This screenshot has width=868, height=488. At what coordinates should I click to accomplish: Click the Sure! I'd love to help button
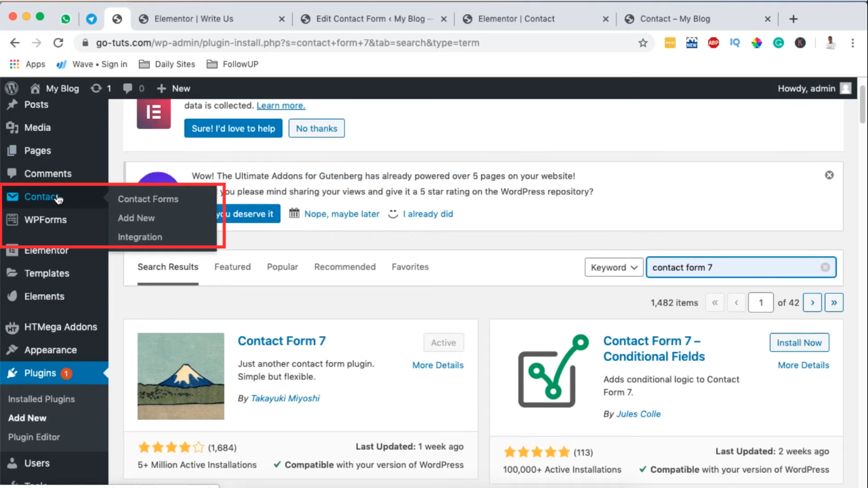point(233,128)
